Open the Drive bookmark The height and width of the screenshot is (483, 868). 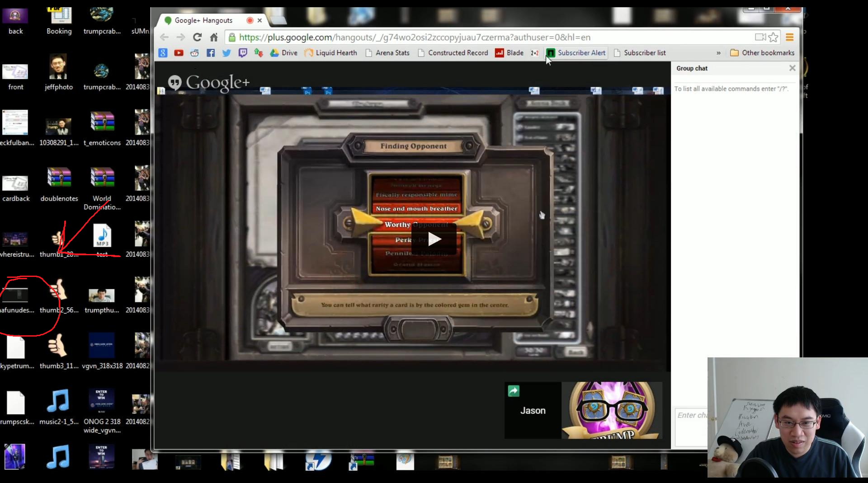[284, 53]
